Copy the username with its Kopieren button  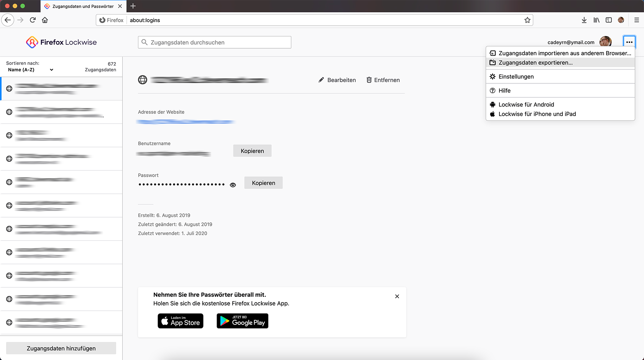point(252,151)
